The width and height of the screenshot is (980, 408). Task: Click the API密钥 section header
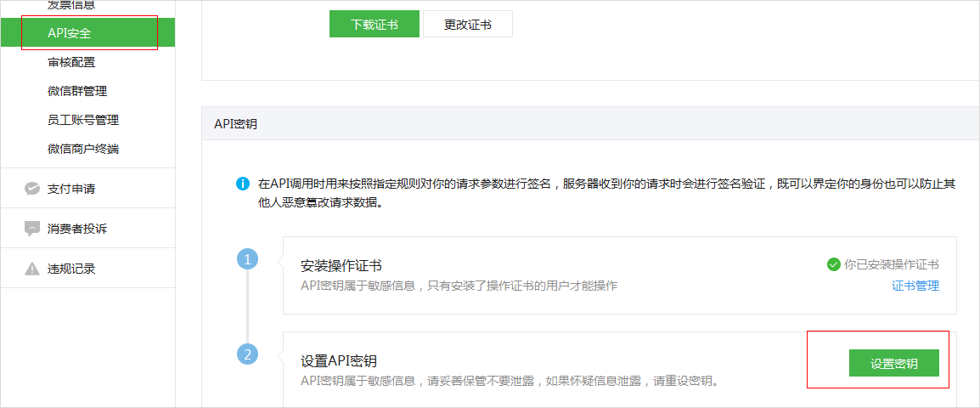point(235,124)
